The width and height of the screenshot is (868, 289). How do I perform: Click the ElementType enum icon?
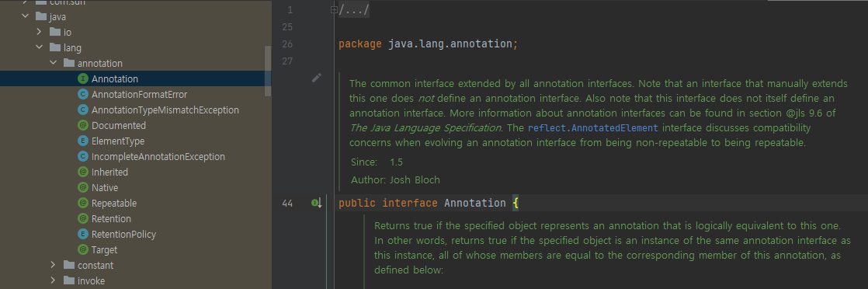click(83, 141)
